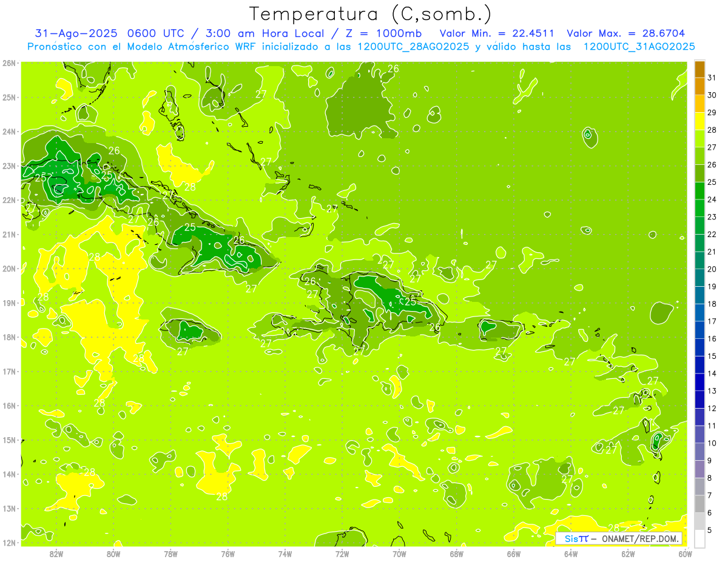This screenshot has width=728, height=562.
Task: Click the 19N latitude axis label
Action: pyautogui.click(x=9, y=303)
